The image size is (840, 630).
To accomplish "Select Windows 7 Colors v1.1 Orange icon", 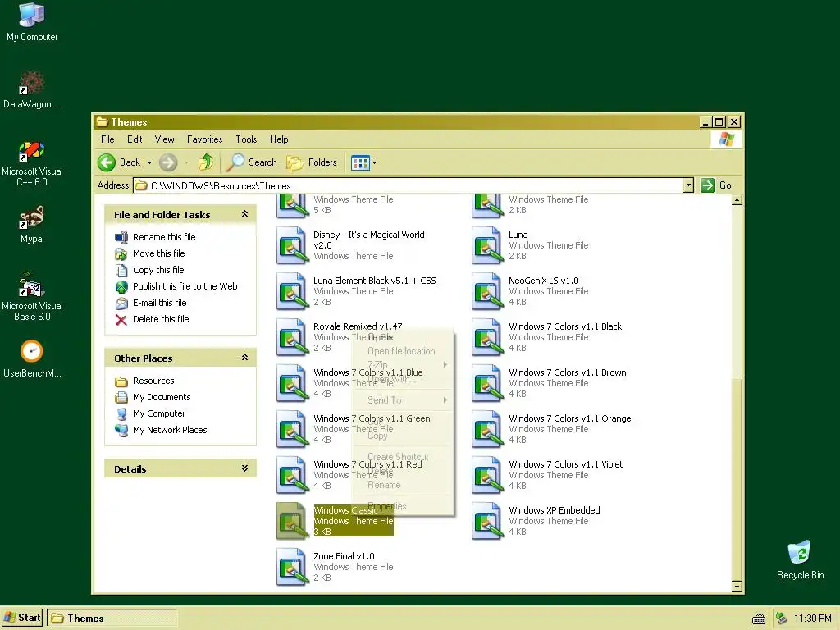I will tap(487, 428).
